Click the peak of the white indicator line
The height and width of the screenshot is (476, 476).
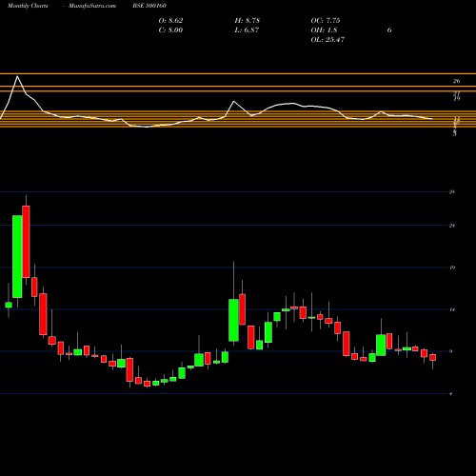pyautogui.click(x=17, y=76)
